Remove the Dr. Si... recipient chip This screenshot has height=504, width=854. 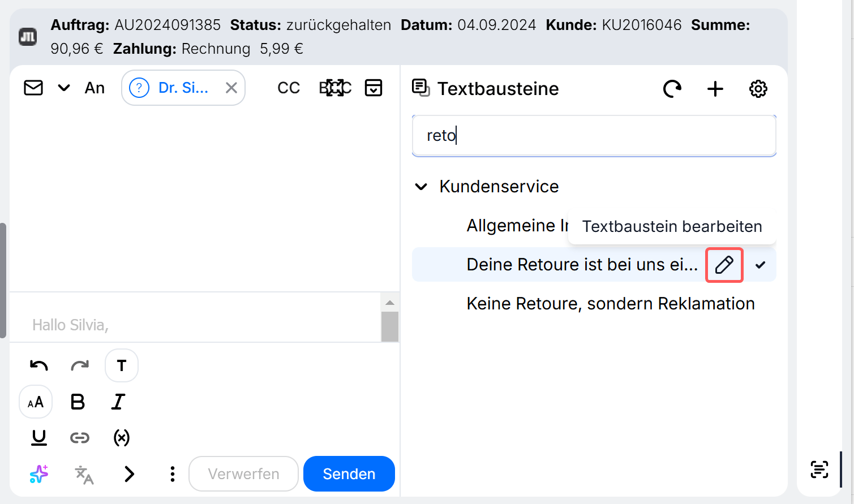(231, 88)
